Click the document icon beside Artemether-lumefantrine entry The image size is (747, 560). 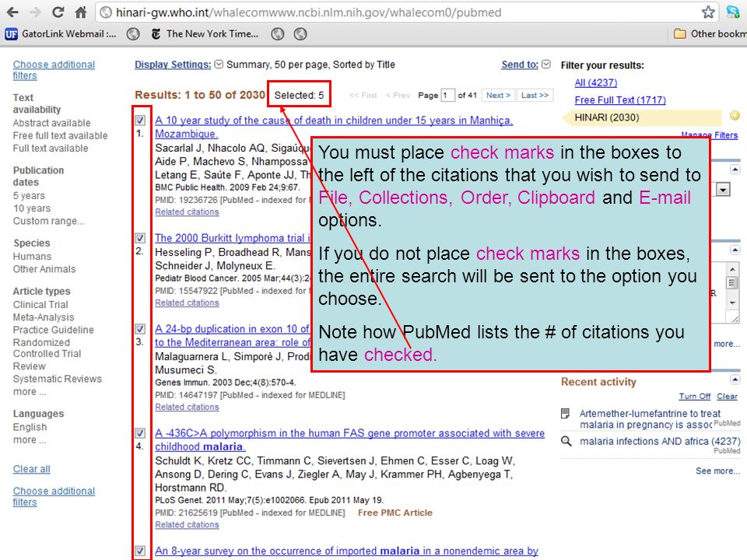566,413
